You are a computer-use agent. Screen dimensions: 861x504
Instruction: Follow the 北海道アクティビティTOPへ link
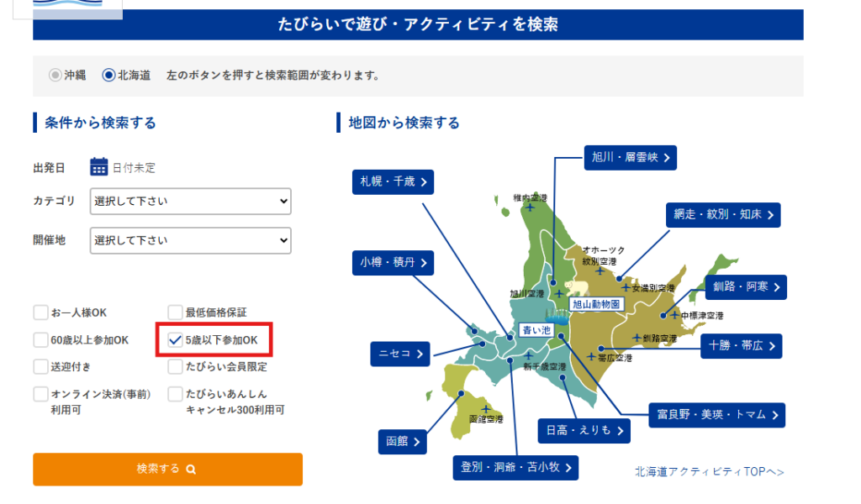[x=710, y=471]
